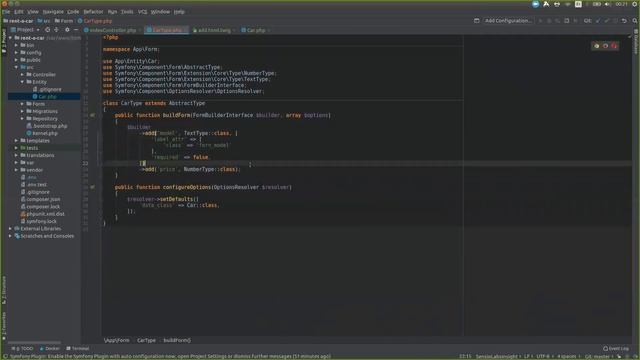Open the Edit menu
640x360 pixels.
(19, 12)
